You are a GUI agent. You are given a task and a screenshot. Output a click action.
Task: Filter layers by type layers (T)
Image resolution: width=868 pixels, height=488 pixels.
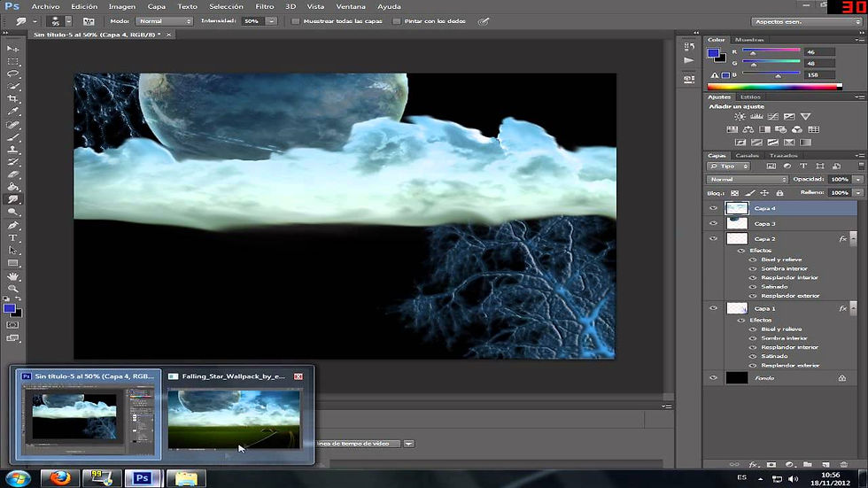(803, 166)
